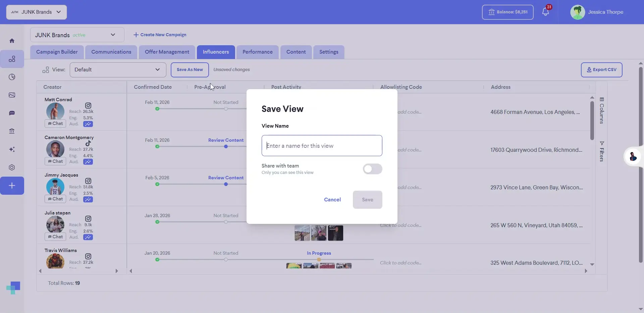Open the image gallery sidebar icon
Viewport: 644px width, 313px height.
click(x=12, y=95)
